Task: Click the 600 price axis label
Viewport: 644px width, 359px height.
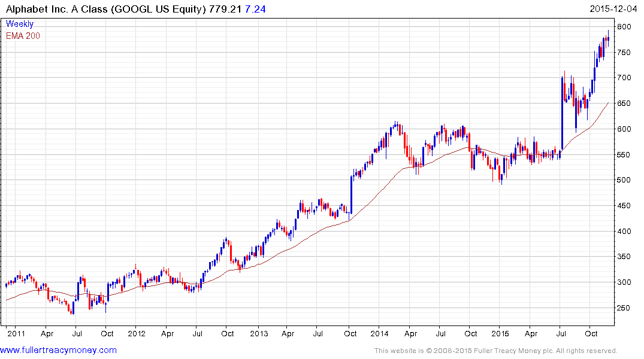Action: pos(624,129)
